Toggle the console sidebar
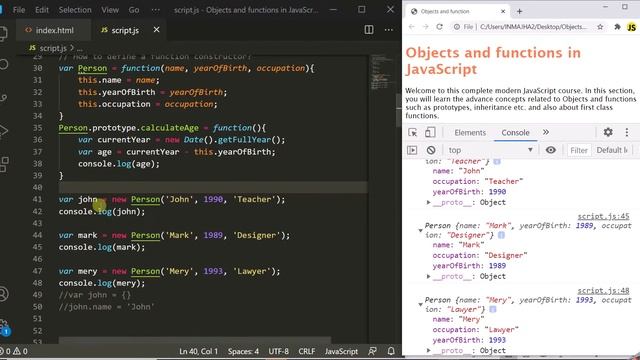Viewport: 640px width, 360px height. click(412, 150)
